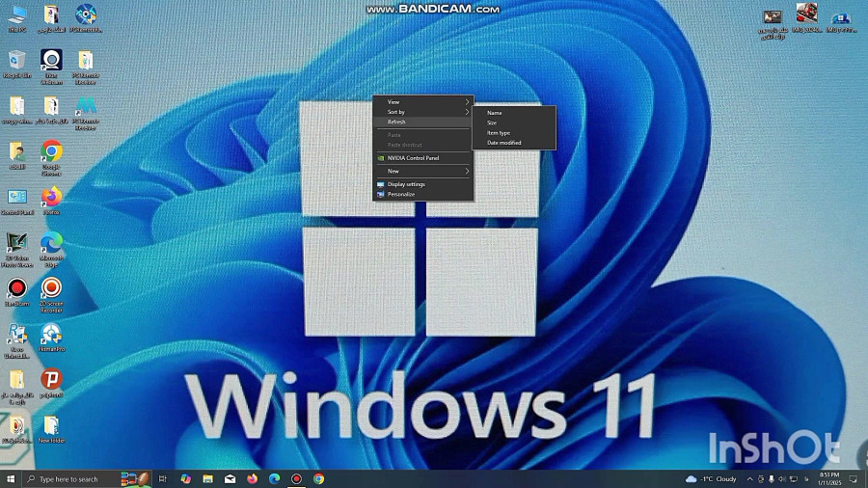Open the red car IMG thumbnail file

(806, 17)
